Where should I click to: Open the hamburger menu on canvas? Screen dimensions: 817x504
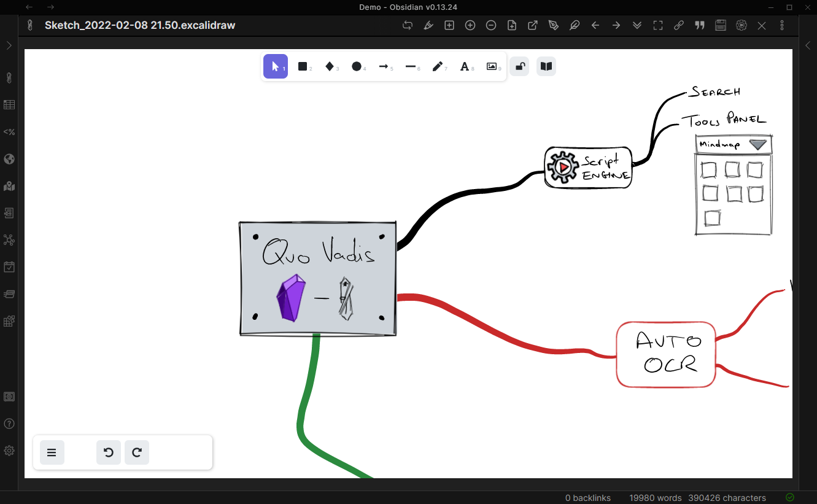click(x=52, y=452)
